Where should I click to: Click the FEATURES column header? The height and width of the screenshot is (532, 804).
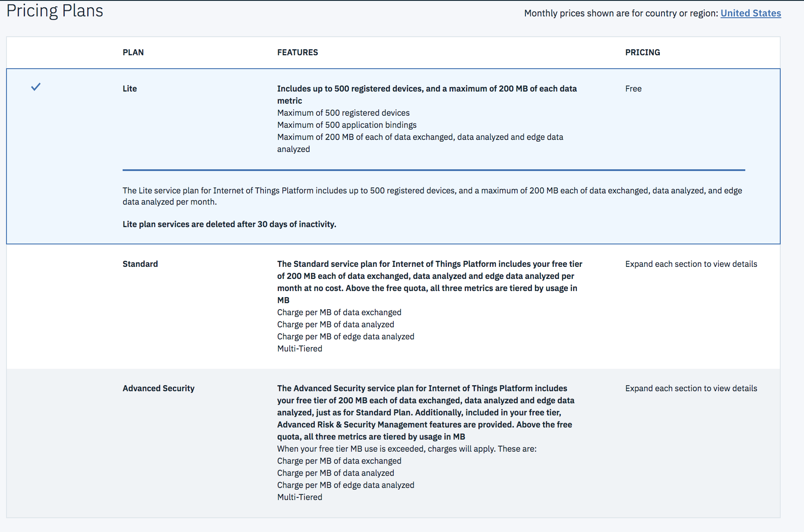click(298, 52)
